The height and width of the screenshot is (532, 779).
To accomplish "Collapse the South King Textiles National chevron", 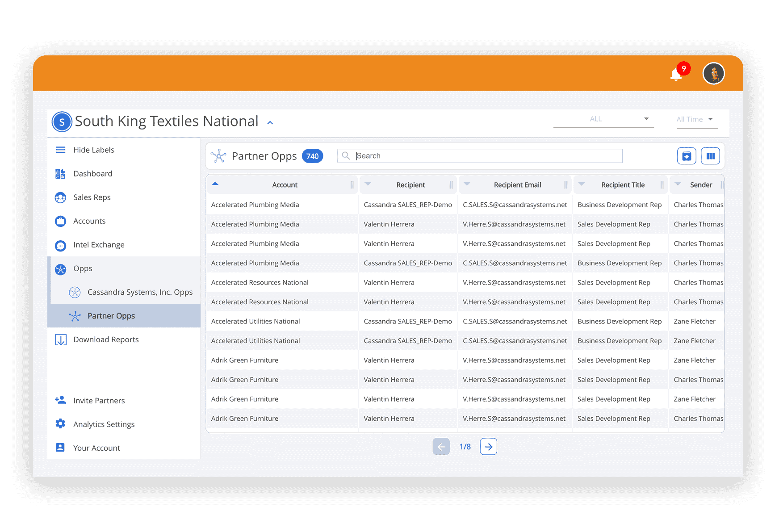I will coord(270,122).
